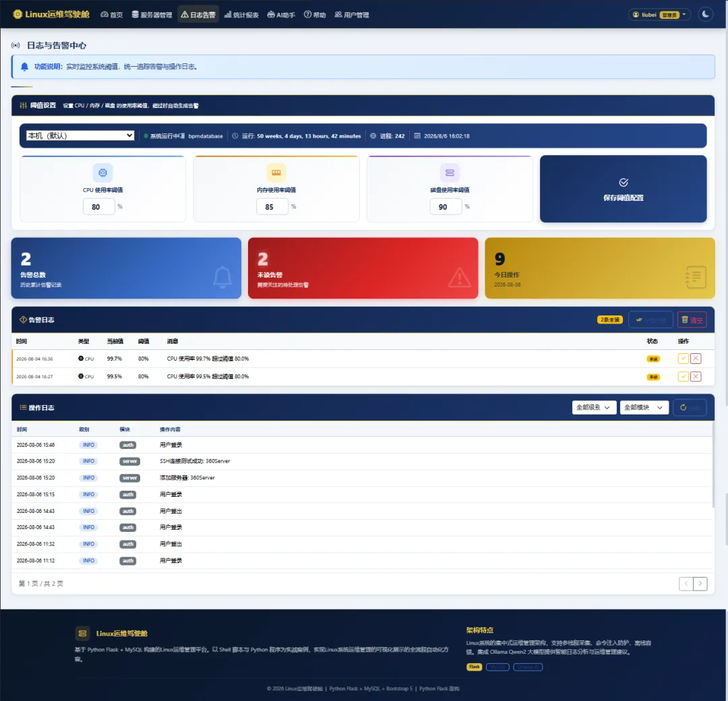Screen dimensions: 728x701
Task: Click 保存阈值配置 button
Action: point(623,189)
